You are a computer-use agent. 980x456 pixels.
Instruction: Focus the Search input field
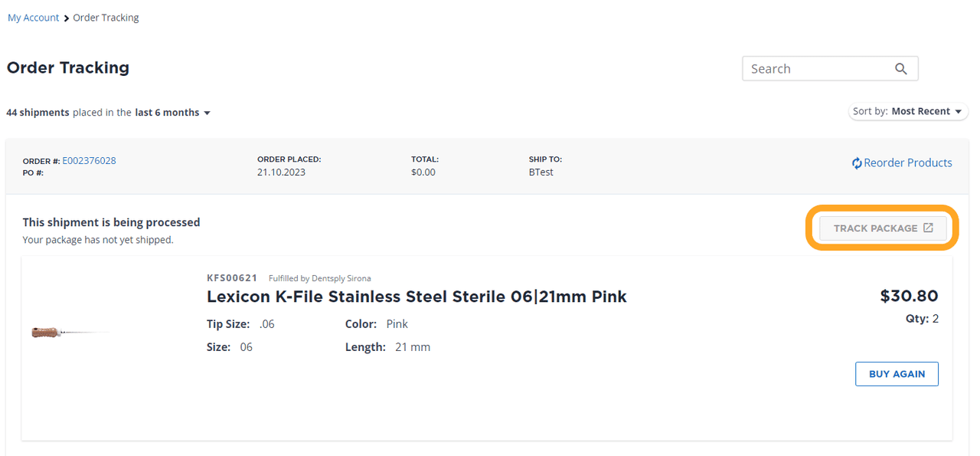pos(815,69)
